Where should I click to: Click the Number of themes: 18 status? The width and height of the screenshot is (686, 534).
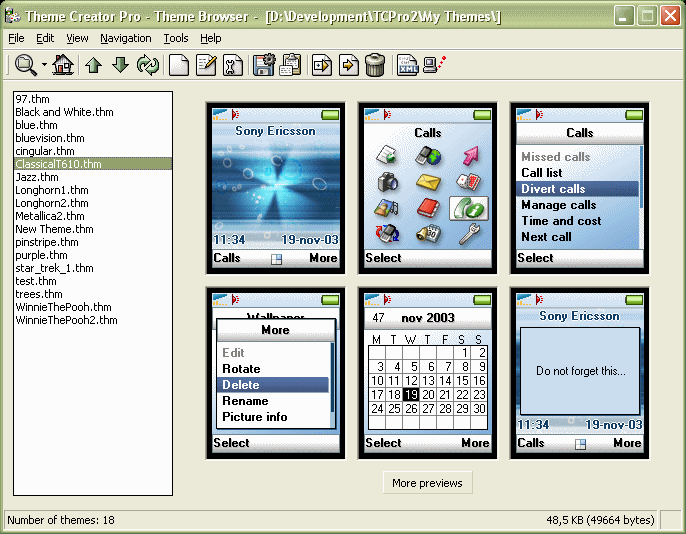tap(61, 520)
